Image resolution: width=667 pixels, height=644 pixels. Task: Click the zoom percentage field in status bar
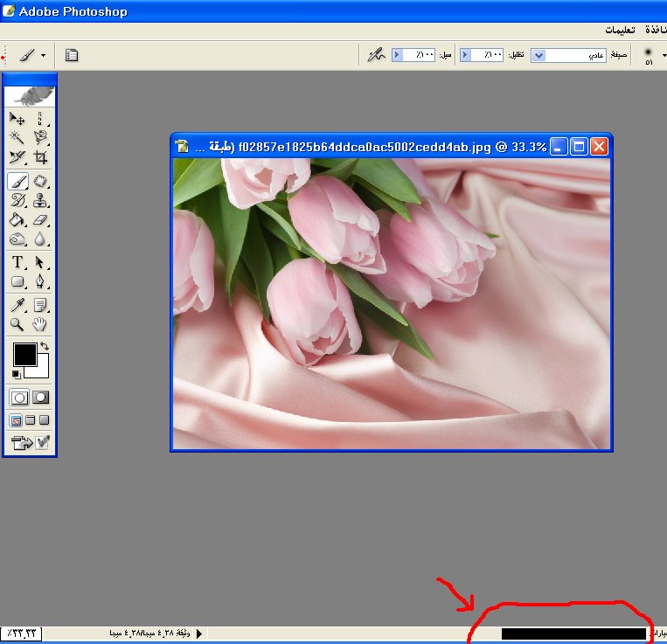[22, 633]
